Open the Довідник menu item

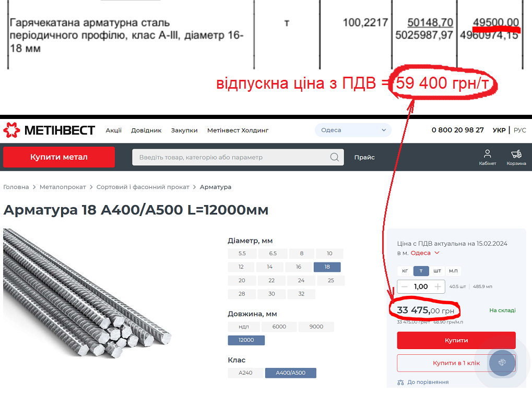pyautogui.click(x=146, y=130)
